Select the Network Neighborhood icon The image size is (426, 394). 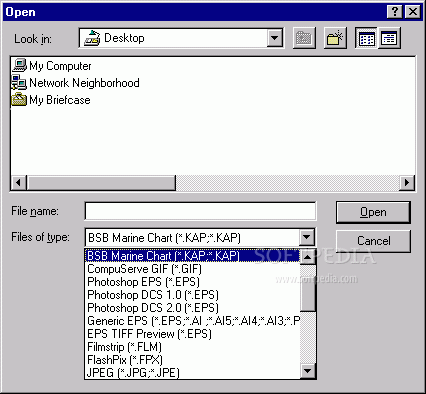pyautogui.click(x=19, y=82)
